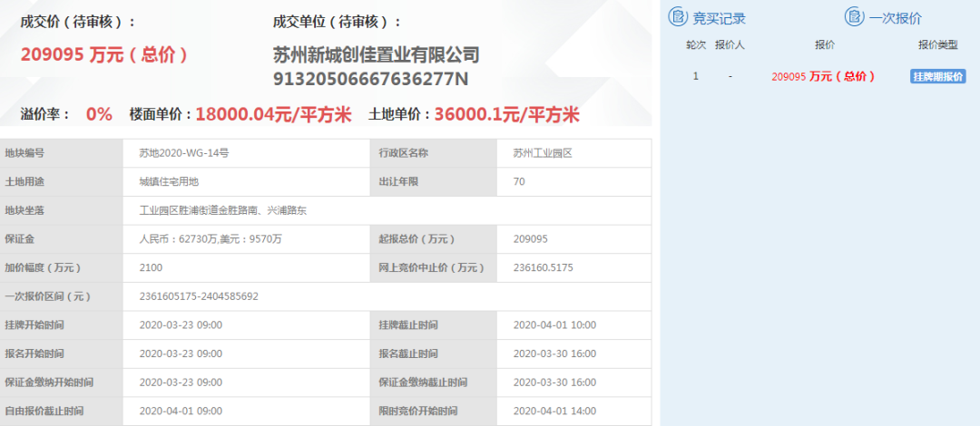Click the 限时竞价开始时间 label
The height and width of the screenshot is (426, 980).
[418, 411]
